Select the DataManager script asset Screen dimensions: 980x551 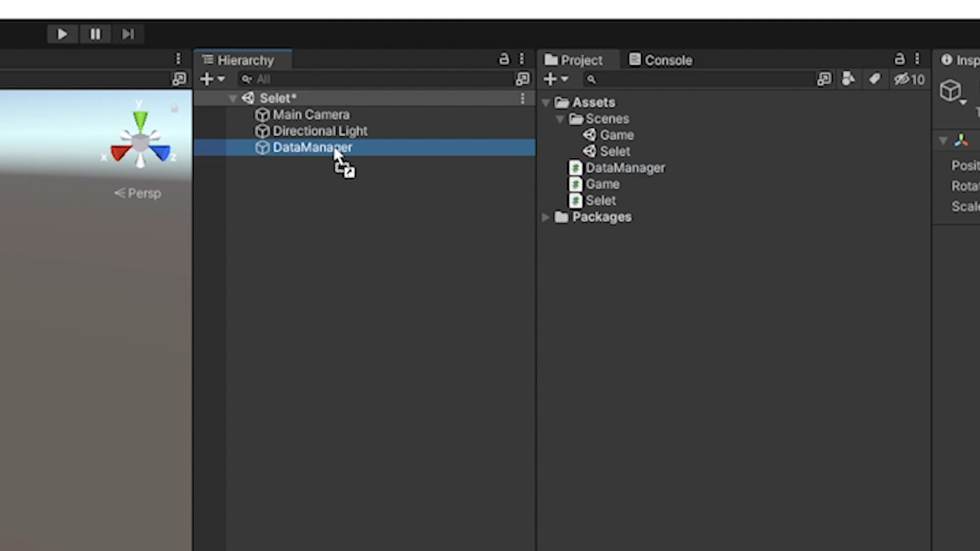point(625,168)
